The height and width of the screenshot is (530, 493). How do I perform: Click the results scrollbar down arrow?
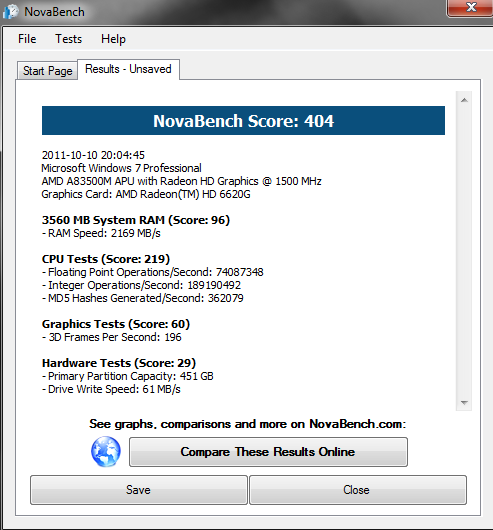(464, 403)
